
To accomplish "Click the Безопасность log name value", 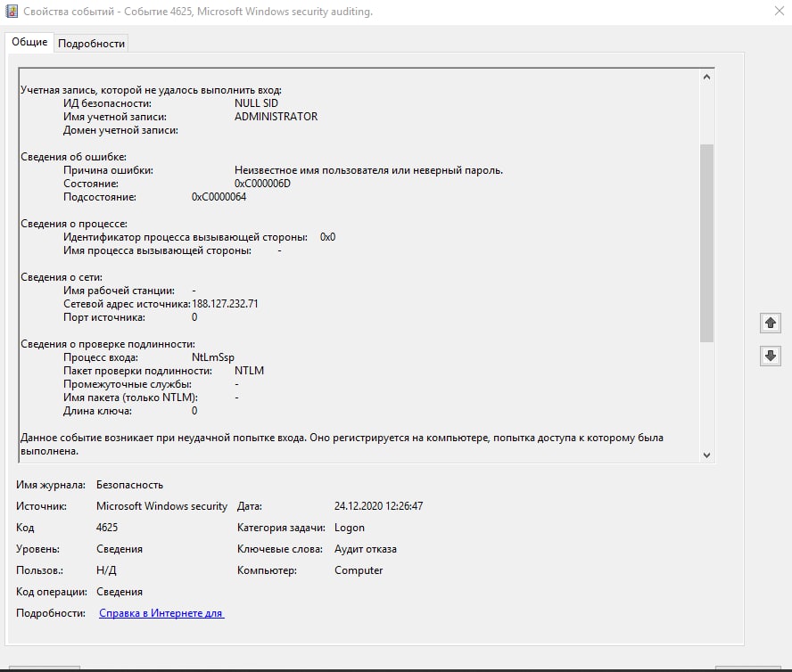I will 130,485.
